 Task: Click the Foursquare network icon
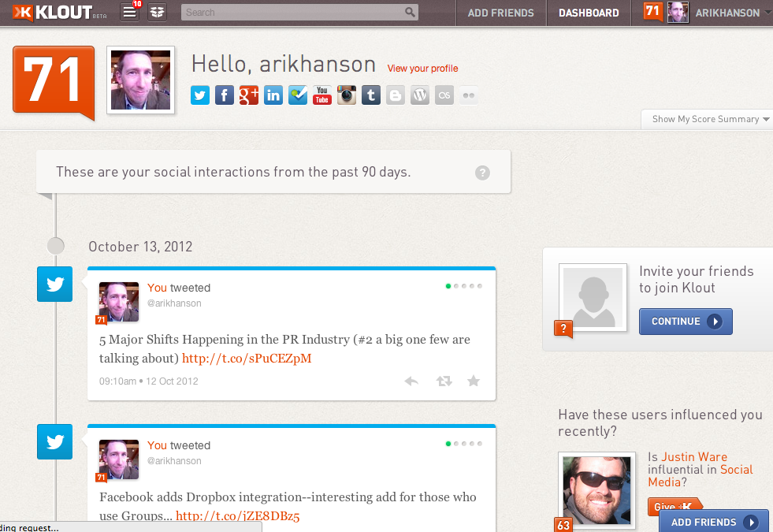pos(298,95)
